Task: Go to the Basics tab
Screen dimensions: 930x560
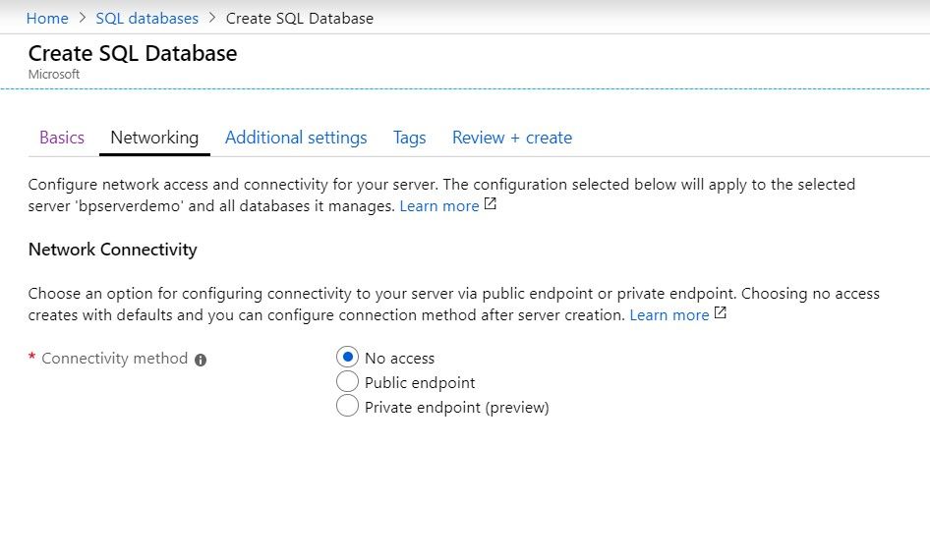Action: 62,138
